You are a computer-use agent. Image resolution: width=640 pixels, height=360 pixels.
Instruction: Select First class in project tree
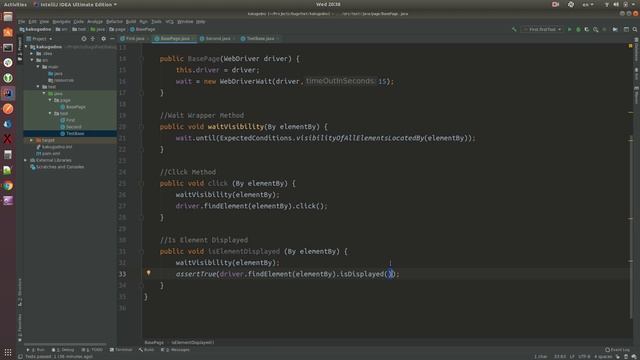tap(67, 120)
